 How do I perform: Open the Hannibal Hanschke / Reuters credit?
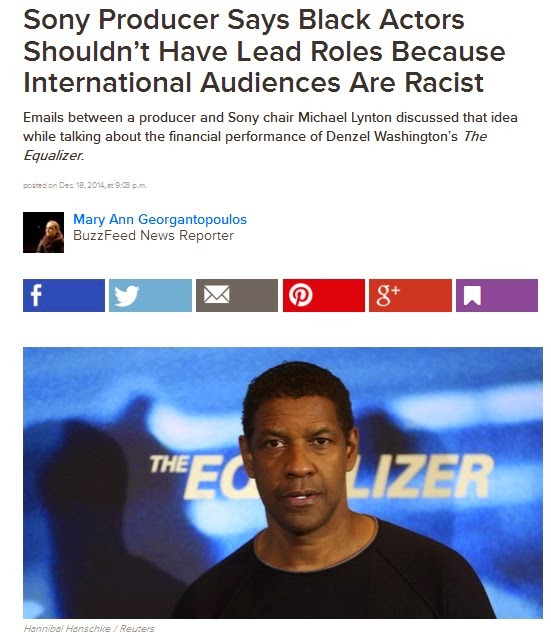(x=89, y=628)
